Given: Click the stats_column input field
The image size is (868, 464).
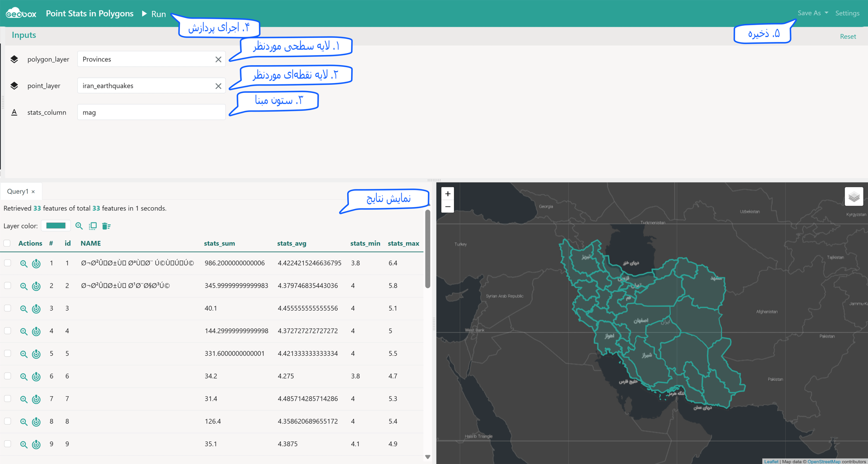Looking at the screenshot, I should point(151,112).
